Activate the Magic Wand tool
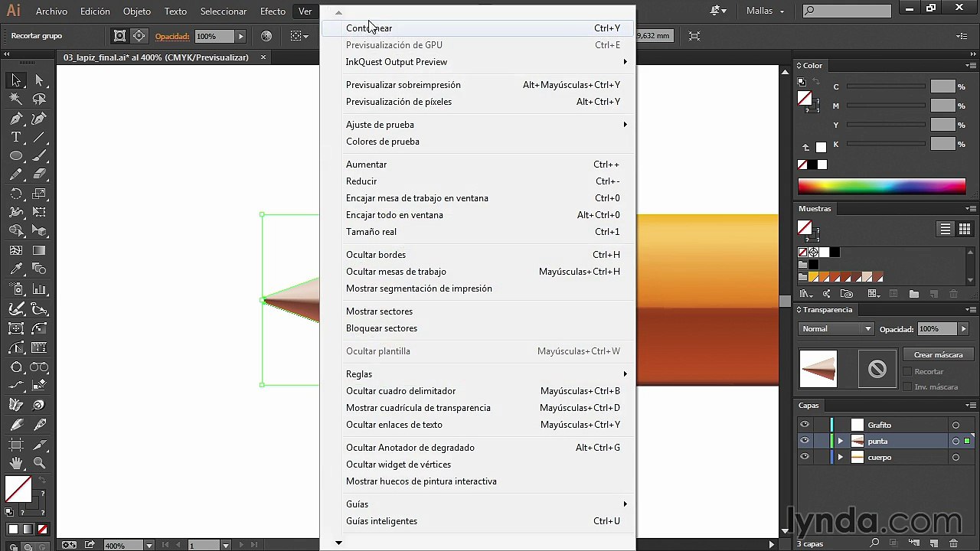The width and height of the screenshot is (980, 551). point(16,99)
